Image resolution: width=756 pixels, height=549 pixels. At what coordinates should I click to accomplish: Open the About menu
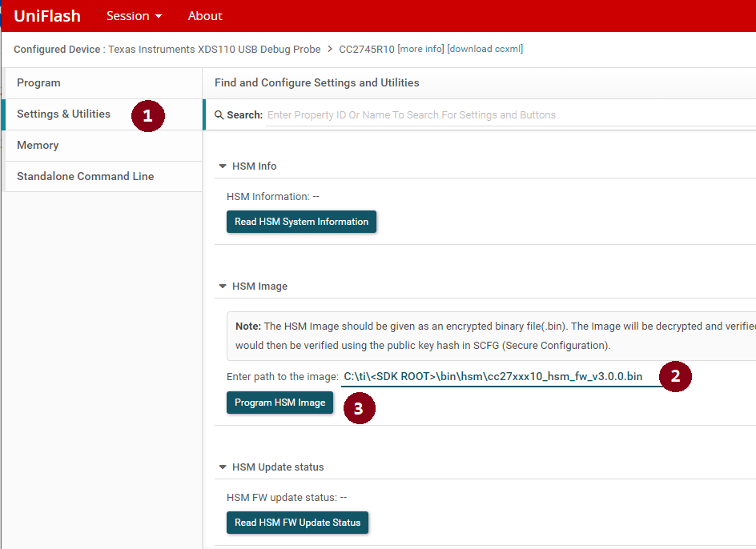coord(205,16)
